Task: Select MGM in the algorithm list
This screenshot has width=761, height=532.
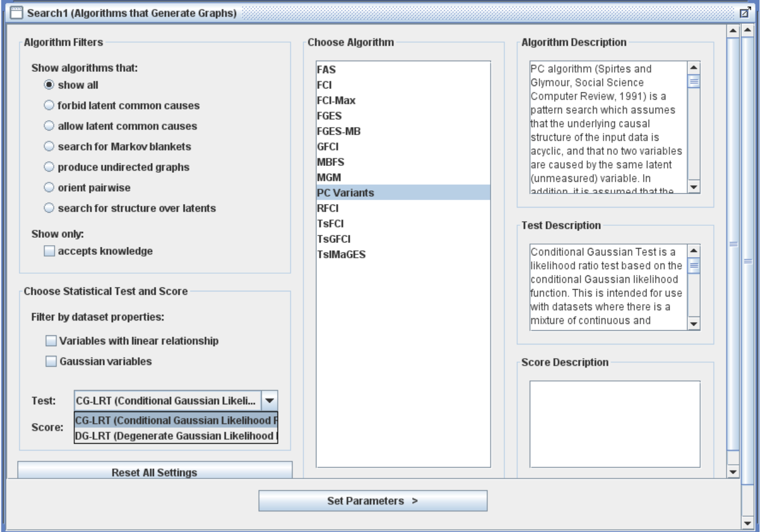Action: tap(403, 177)
